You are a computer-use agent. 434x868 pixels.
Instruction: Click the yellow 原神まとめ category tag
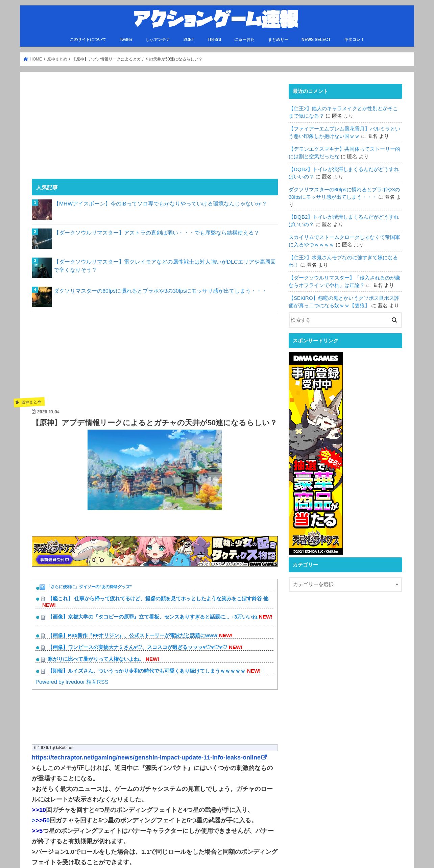tap(29, 402)
